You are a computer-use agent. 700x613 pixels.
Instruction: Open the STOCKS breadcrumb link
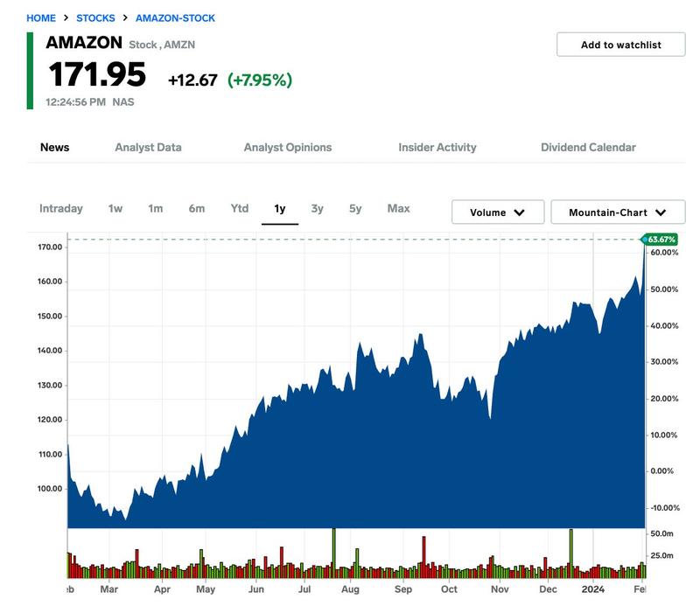click(95, 18)
